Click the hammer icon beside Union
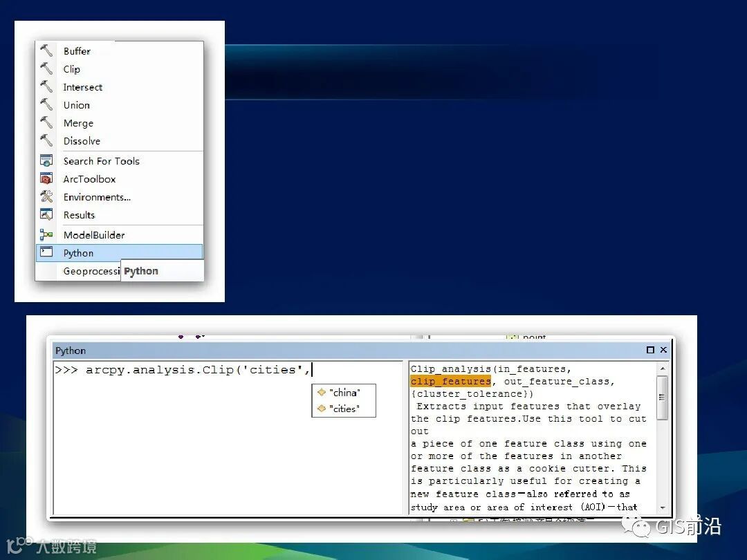 coord(46,104)
